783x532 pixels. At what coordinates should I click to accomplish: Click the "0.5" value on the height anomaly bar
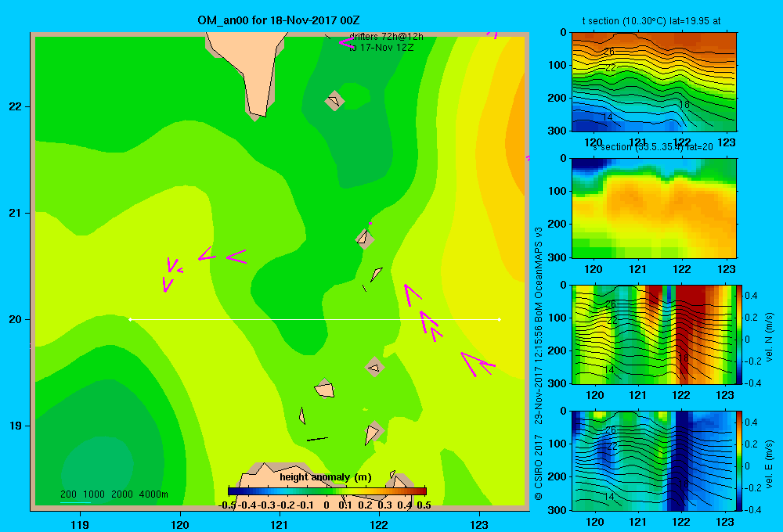424,505
